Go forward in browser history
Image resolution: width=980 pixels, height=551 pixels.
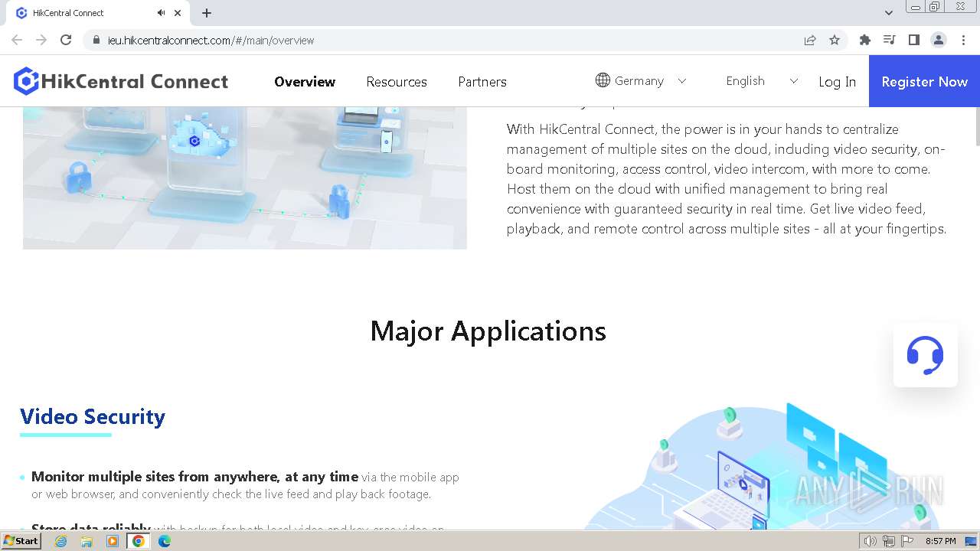tap(41, 40)
